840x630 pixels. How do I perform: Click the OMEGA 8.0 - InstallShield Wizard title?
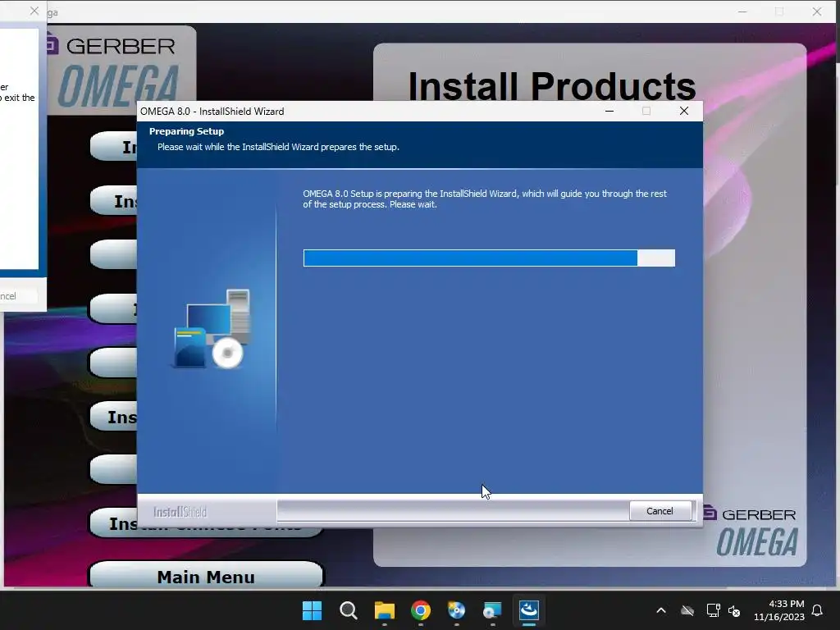point(212,112)
